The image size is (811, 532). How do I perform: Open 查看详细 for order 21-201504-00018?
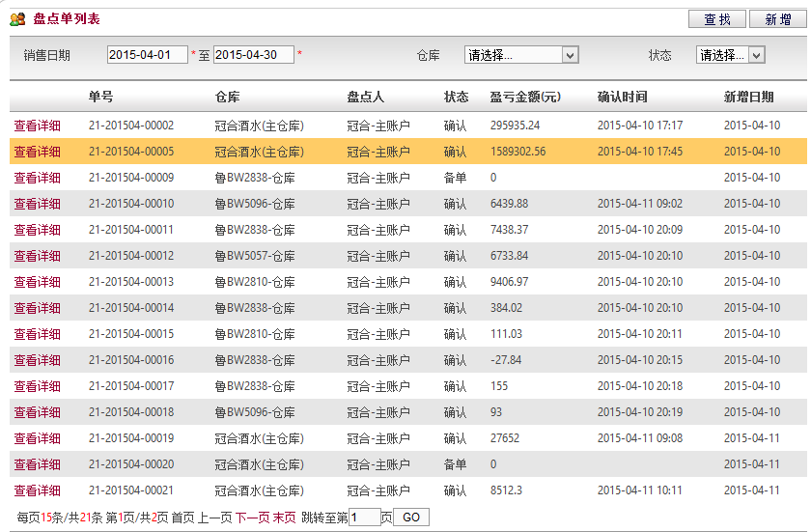(x=38, y=412)
